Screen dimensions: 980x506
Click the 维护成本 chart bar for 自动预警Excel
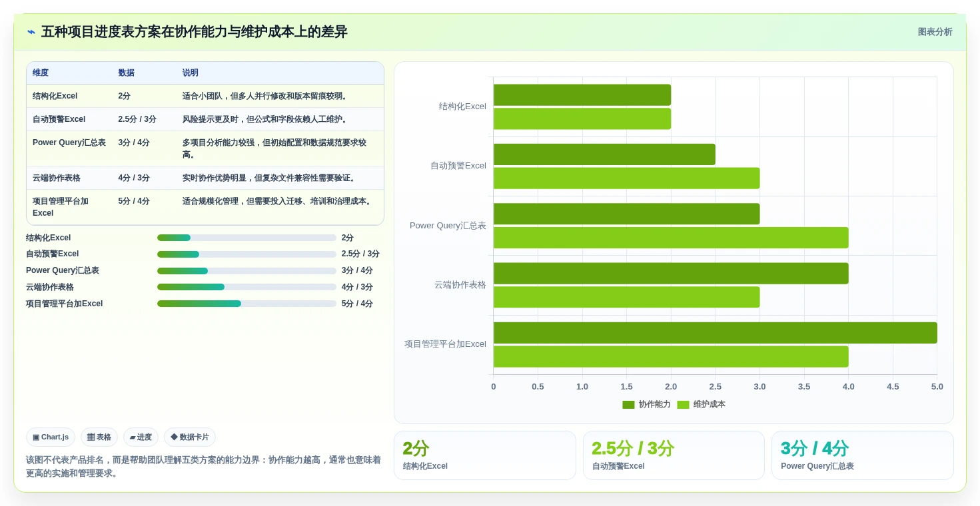pyautogui.click(x=626, y=178)
